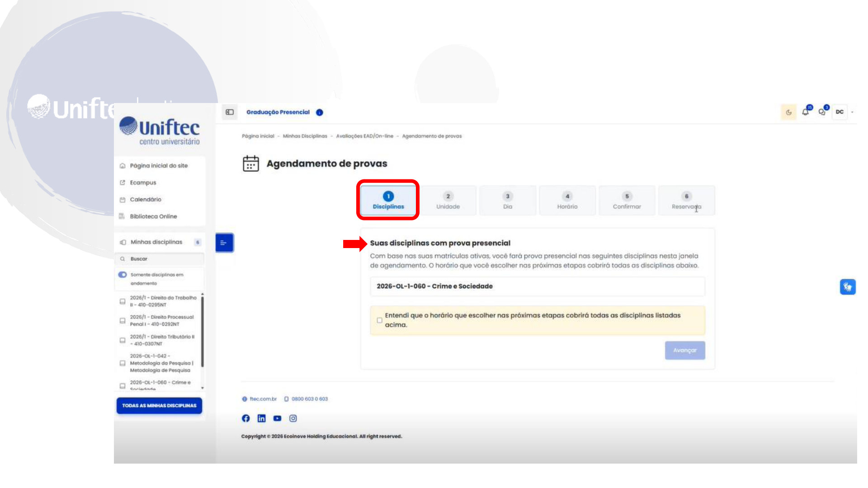The height and width of the screenshot is (488, 868).
Task: Open the Facebook page icon
Action: pyautogui.click(x=245, y=418)
